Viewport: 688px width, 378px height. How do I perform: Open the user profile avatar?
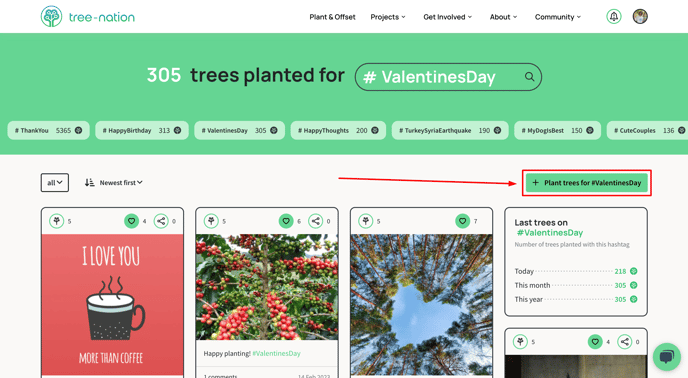(640, 17)
